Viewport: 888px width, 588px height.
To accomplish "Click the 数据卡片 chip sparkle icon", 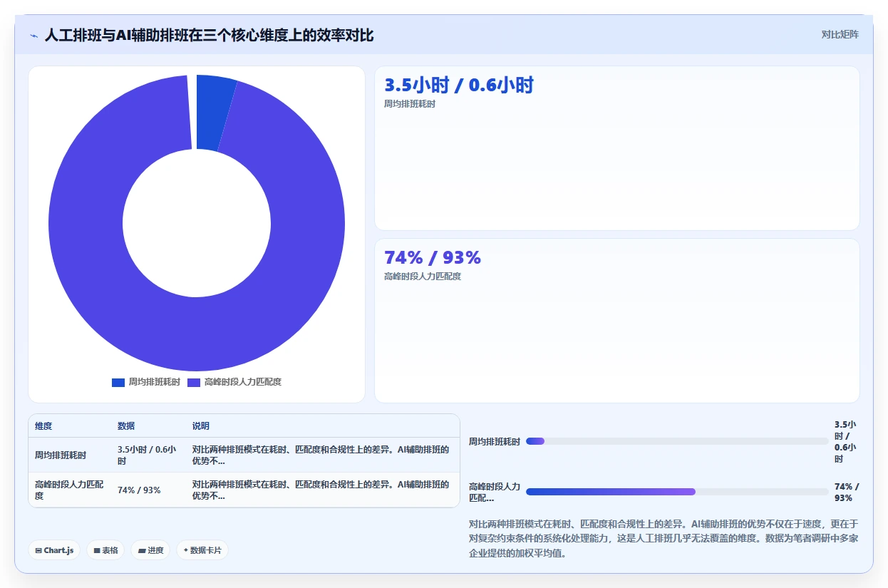I will click(x=186, y=550).
